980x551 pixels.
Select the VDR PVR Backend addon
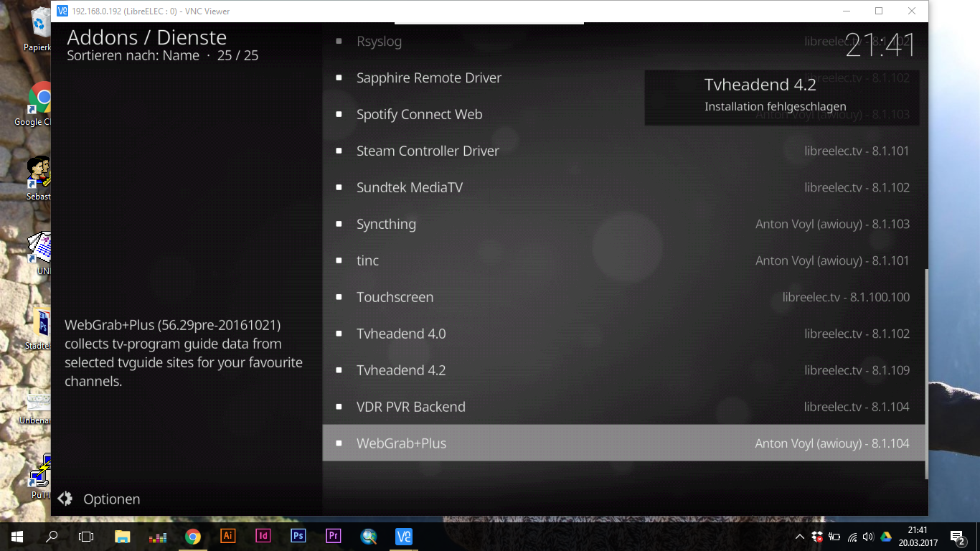coord(623,407)
